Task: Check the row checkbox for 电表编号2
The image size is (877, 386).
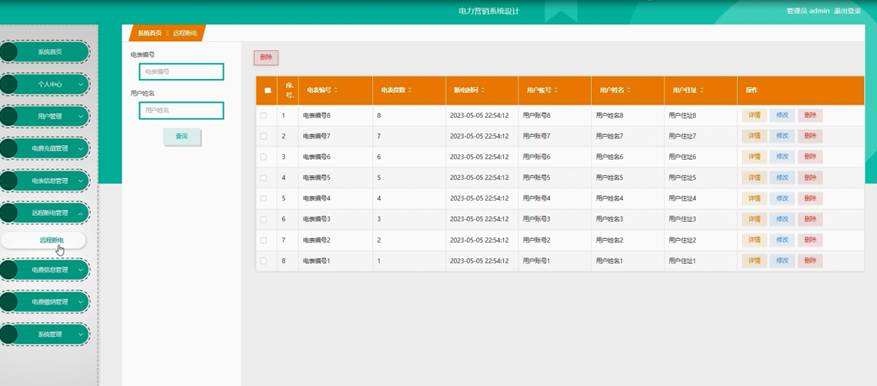Action: click(x=263, y=240)
